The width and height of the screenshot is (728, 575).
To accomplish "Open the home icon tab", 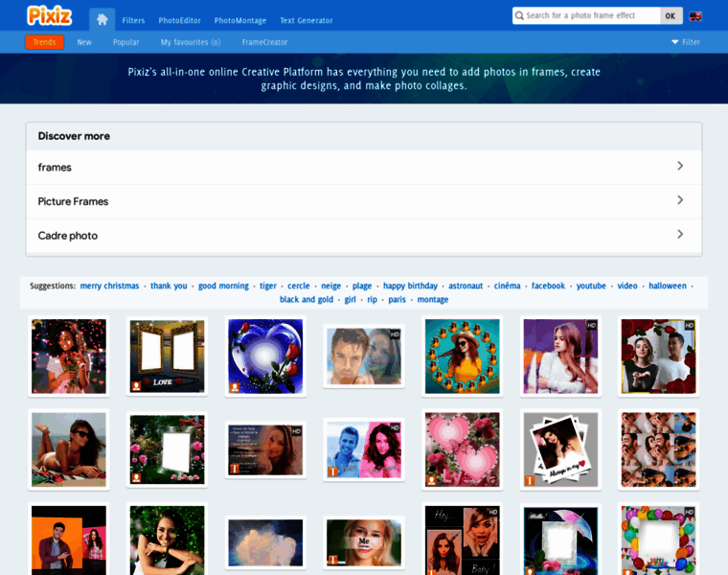I will (102, 19).
